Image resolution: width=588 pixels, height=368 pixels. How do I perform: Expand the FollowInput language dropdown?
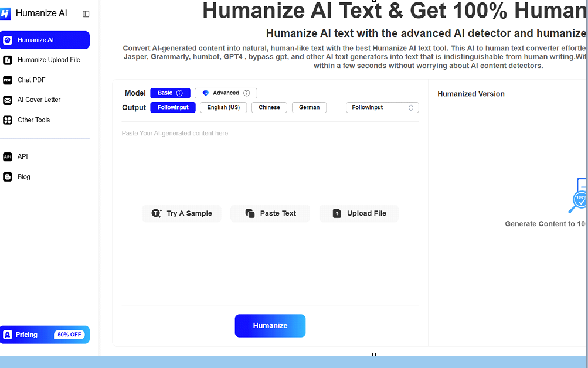point(382,108)
